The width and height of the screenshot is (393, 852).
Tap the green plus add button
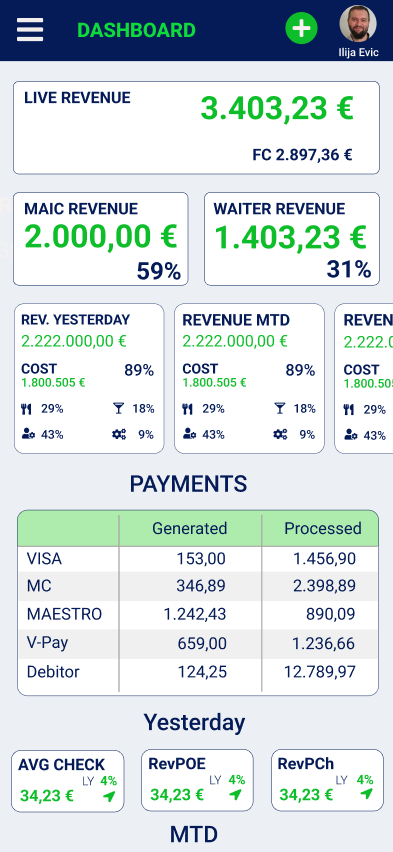coord(302,28)
